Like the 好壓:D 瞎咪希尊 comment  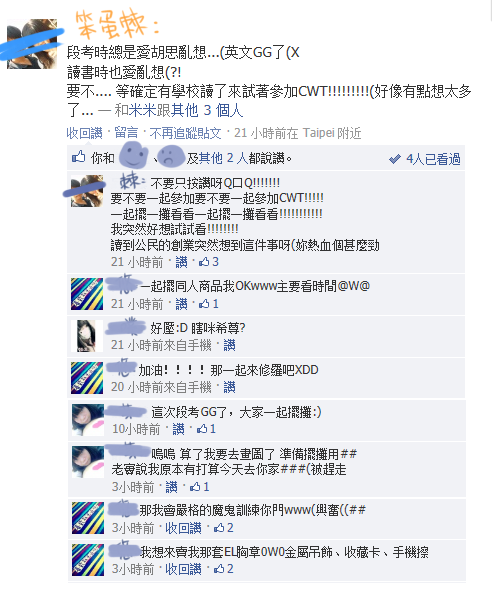point(229,345)
